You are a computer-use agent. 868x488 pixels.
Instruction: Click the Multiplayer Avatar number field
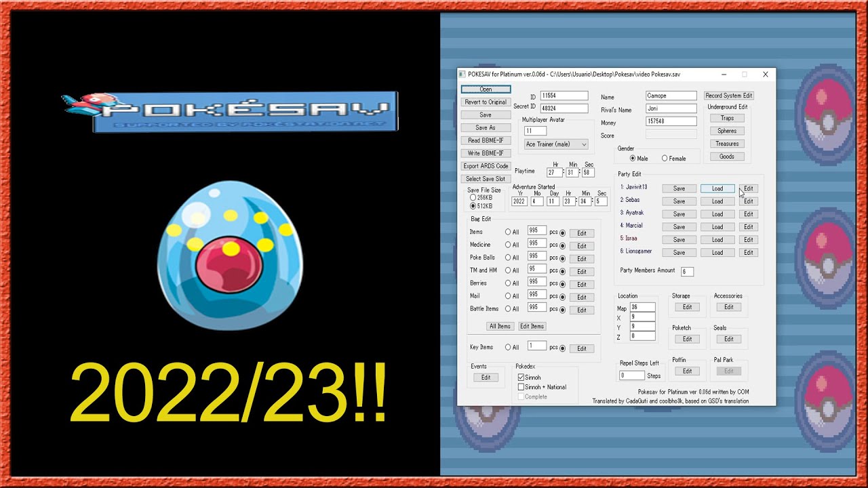point(536,131)
